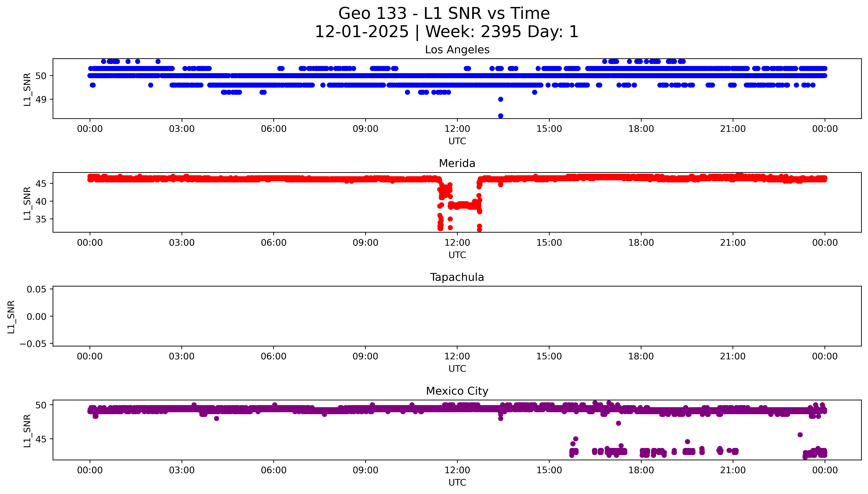Click the main title 'Geo 133 - L1 SNR vs Time'
This screenshot has width=868, height=494.
tap(444, 14)
